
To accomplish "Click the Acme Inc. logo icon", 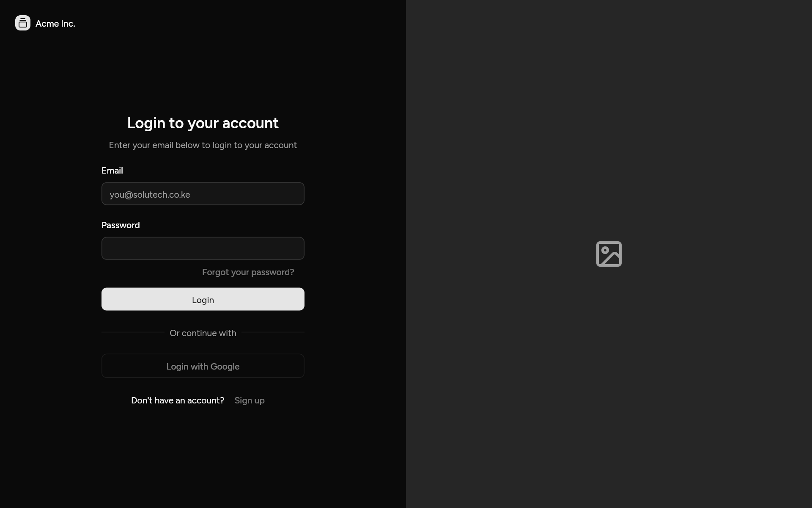I will 23,23.
